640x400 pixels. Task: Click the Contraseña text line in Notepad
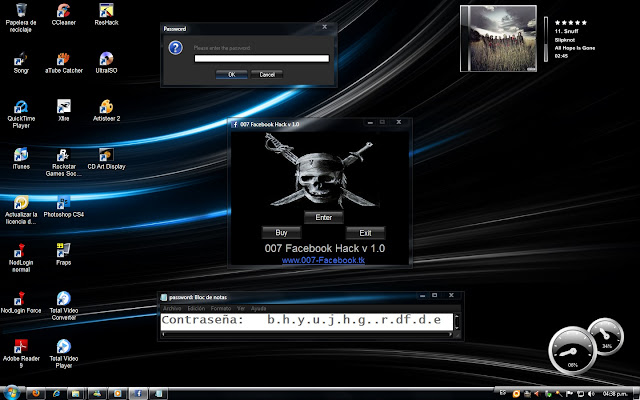tap(301, 320)
